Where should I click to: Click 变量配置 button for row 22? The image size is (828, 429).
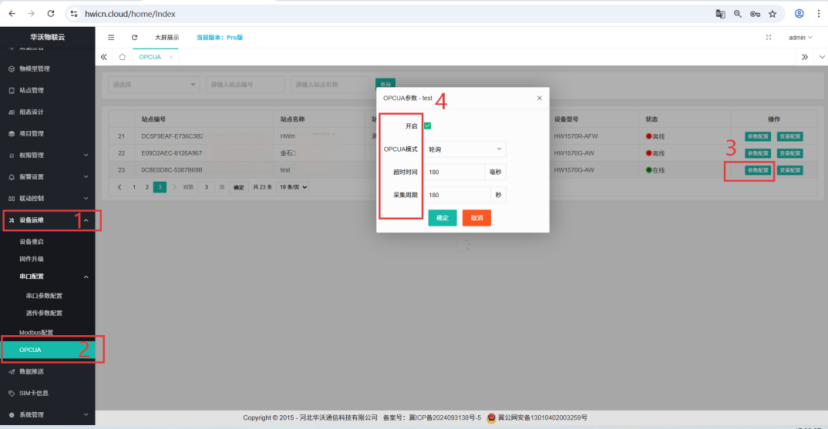(x=790, y=153)
